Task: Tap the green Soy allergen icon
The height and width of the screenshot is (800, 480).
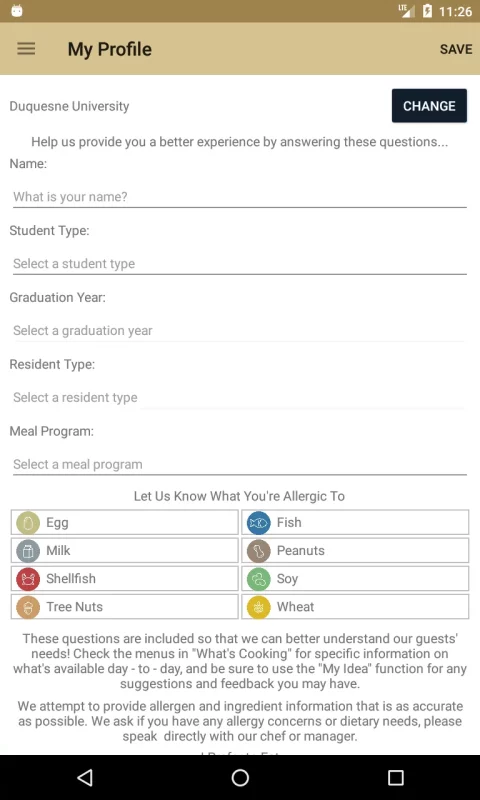Action: (259, 579)
